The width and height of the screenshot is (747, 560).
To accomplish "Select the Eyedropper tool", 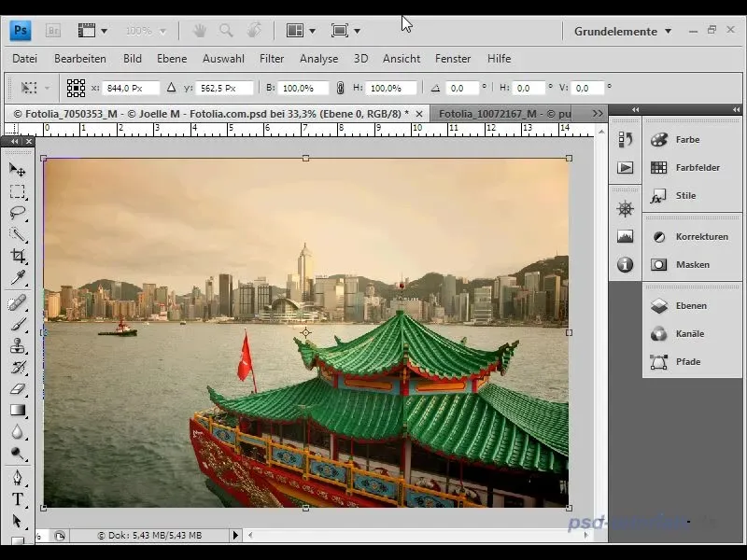I will [x=18, y=277].
